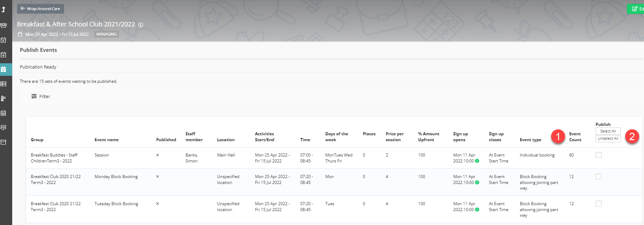Select the highlighted calendar-check sidebar icon

(3, 69)
